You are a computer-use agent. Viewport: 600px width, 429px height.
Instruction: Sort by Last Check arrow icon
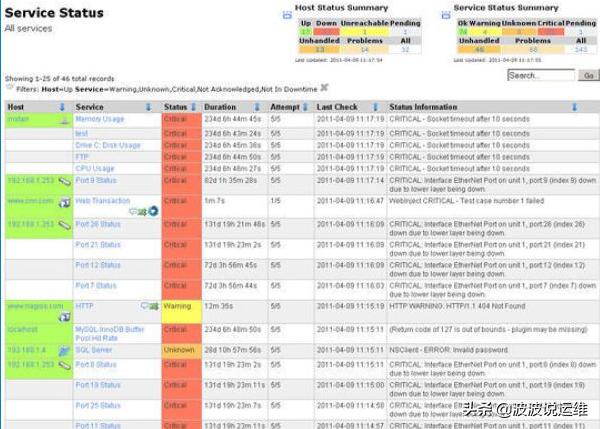376,107
